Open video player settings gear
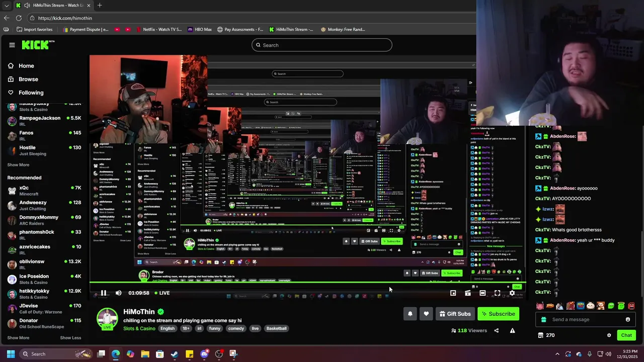 [512, 293]
